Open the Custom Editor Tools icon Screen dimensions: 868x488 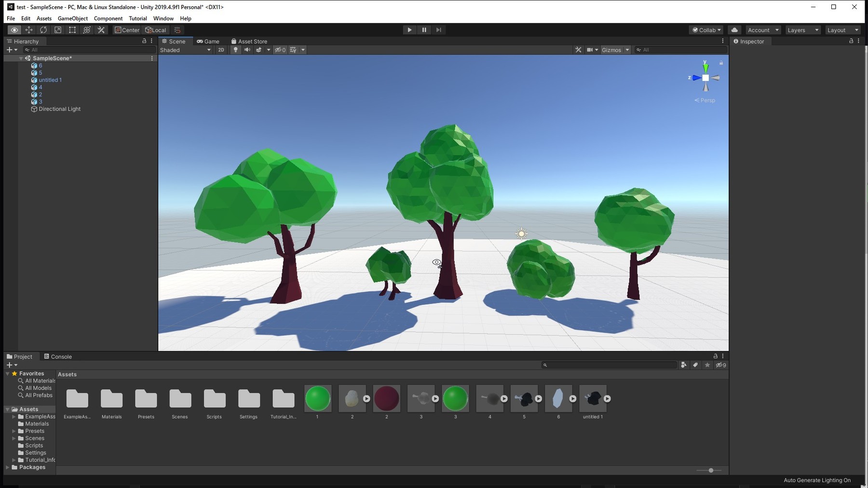(x=101, y=29)
